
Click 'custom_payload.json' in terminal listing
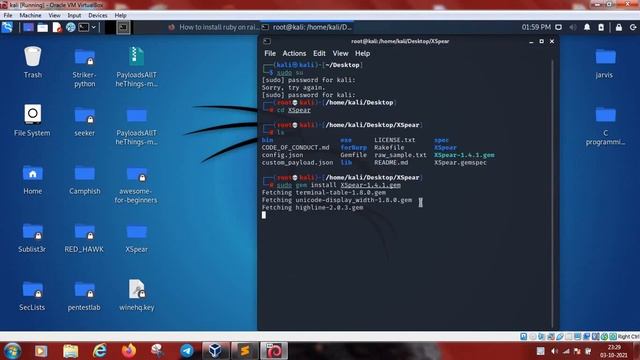[297, 162]
